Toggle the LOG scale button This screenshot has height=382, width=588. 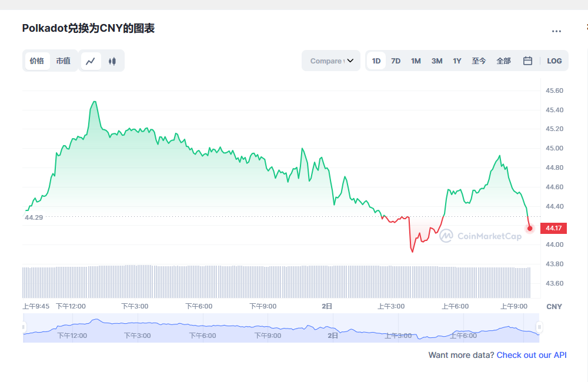pos(554,61)
